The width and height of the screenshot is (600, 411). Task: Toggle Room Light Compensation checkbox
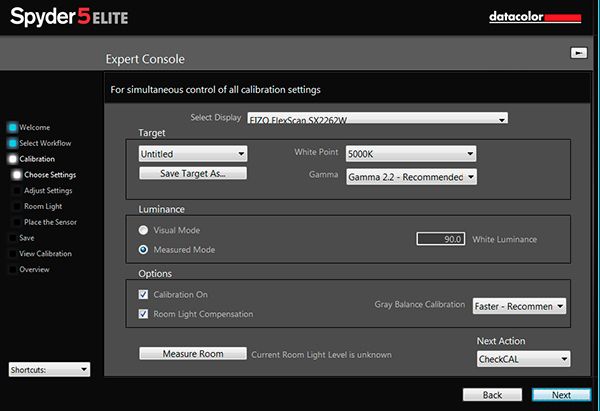[143, 314]
